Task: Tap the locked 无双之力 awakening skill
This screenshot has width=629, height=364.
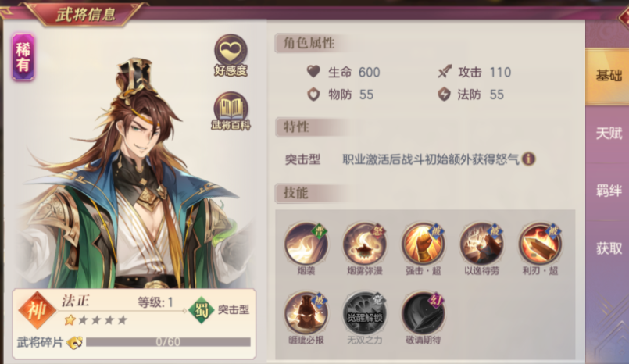Action: pyautogui.click(x=365, y=313)
